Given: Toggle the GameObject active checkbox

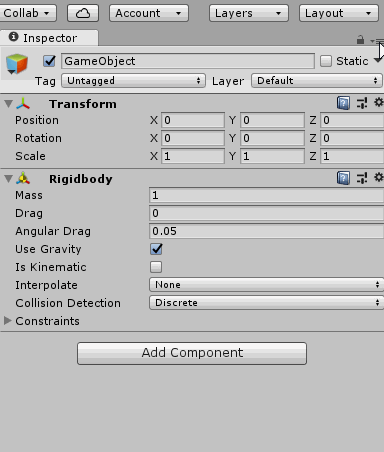Looking at the screenshot, I should (x=49, y=61).
